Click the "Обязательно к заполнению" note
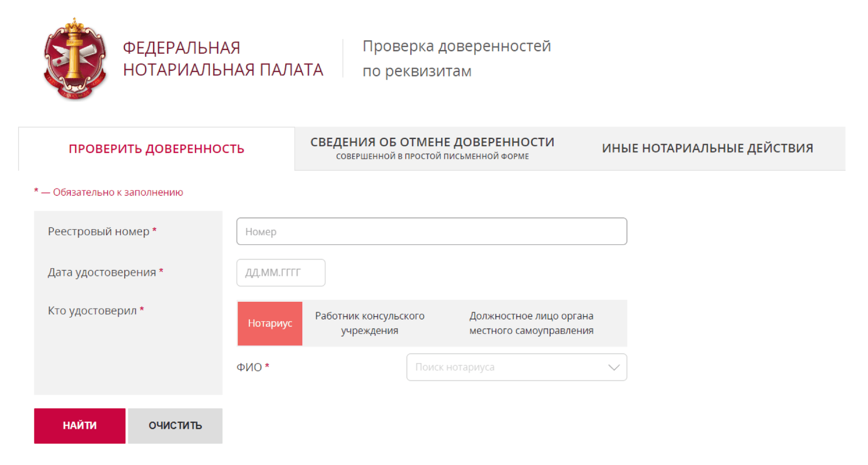 pyautogui.click(x=108, y=192)
